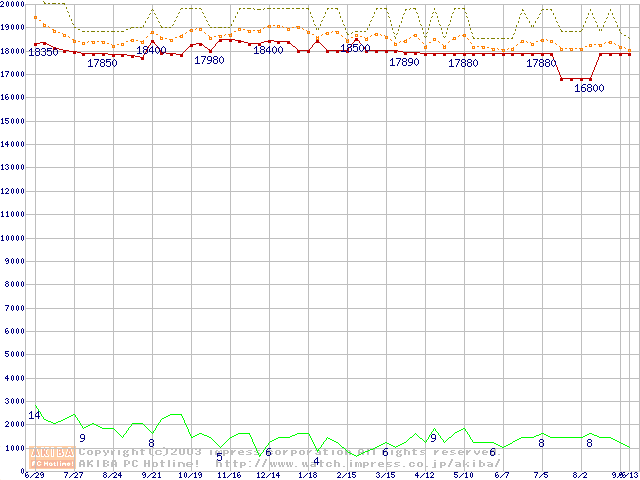
Task: Select the 16800 price label
Action: pos(589,88)
